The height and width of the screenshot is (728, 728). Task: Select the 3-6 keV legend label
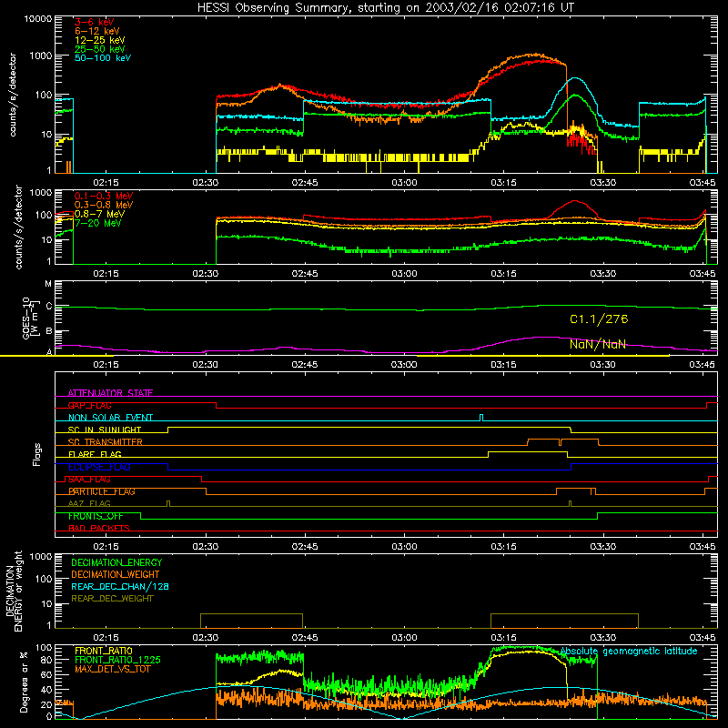[x=95, y=22]
